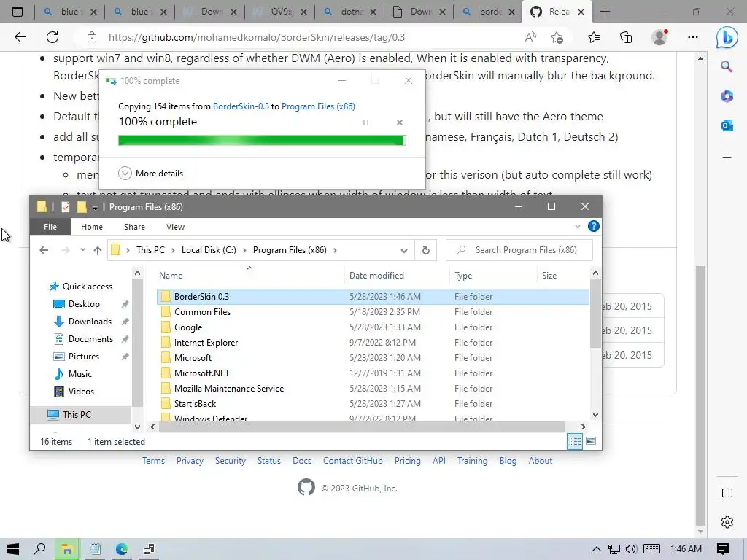Open Edge Settings and more menu
Image resolution: width=747 pixels, height=560 pixels.
coord(693,37)
